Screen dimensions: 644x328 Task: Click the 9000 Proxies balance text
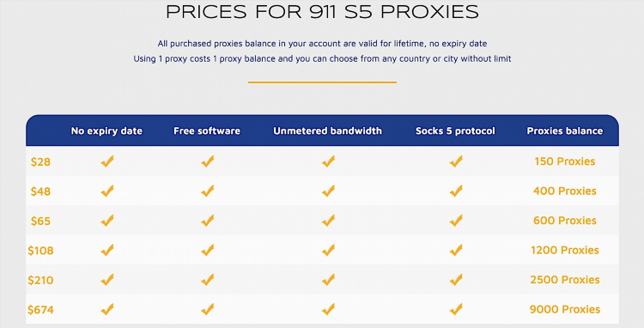(565, 309)
